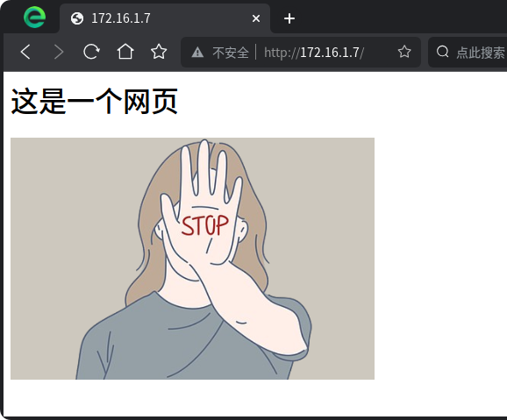507x420 pixels.
Task: Close the 172.16.1.7 tab
Action: pos(256,18)
